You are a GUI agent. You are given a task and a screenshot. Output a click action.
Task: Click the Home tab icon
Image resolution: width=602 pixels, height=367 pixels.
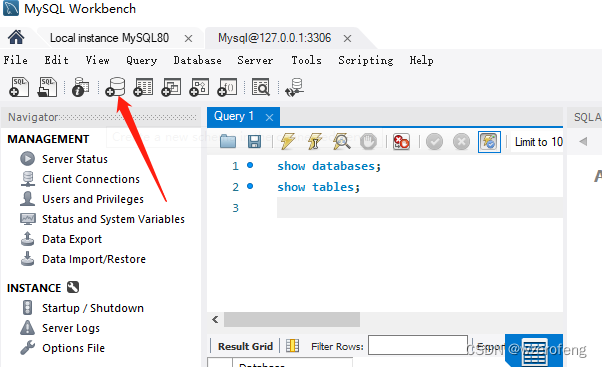tap(16, 38)
